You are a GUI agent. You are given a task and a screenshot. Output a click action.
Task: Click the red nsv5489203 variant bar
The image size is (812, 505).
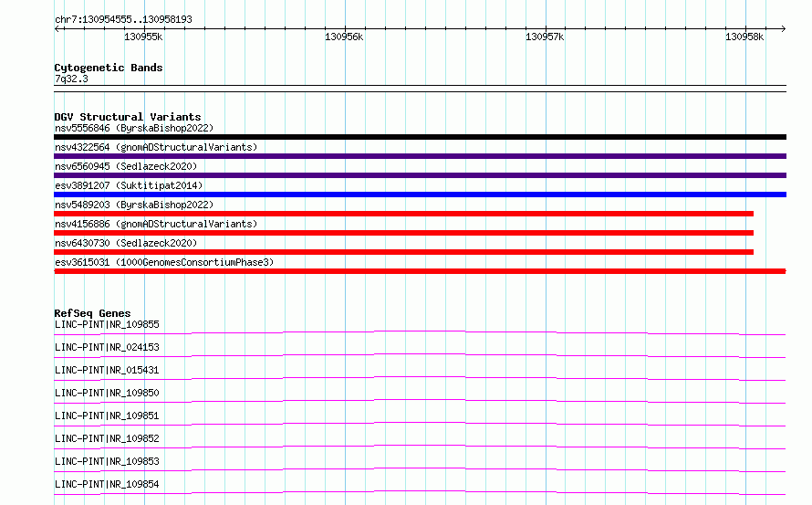[x=403, y=214]
